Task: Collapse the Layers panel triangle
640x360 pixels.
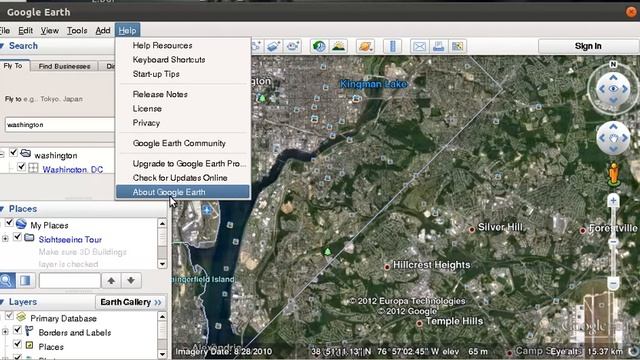Action: (x=2, y=302)
